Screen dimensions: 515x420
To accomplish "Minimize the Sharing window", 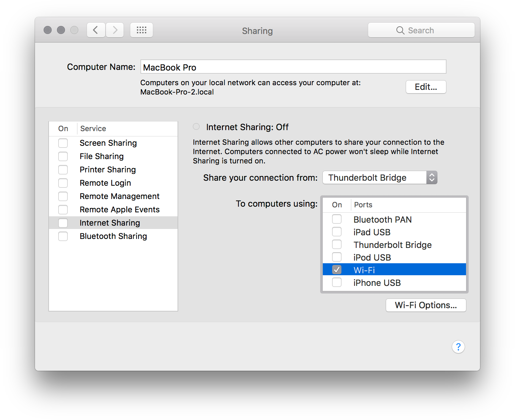I will [x=61, y=30].
